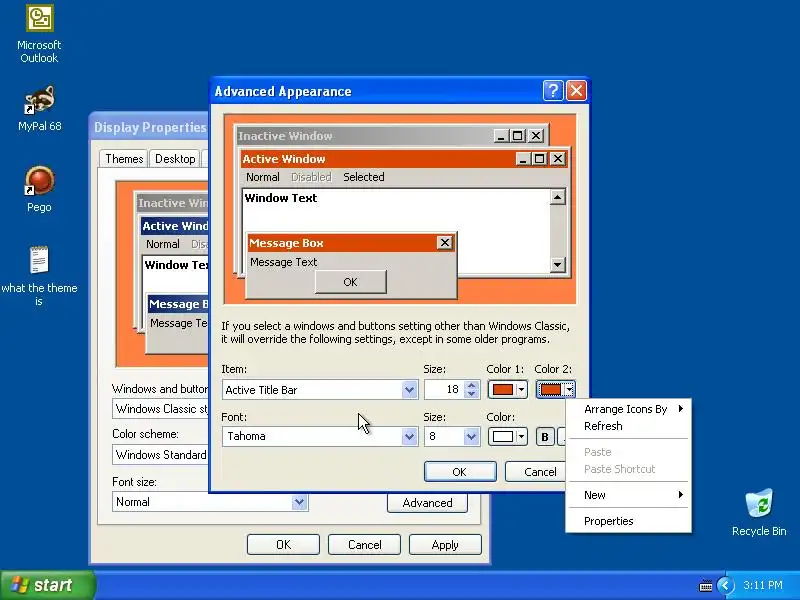Decrease the item Size with down spinner
Screen dimensions: 800x600
tap(471, 394)
